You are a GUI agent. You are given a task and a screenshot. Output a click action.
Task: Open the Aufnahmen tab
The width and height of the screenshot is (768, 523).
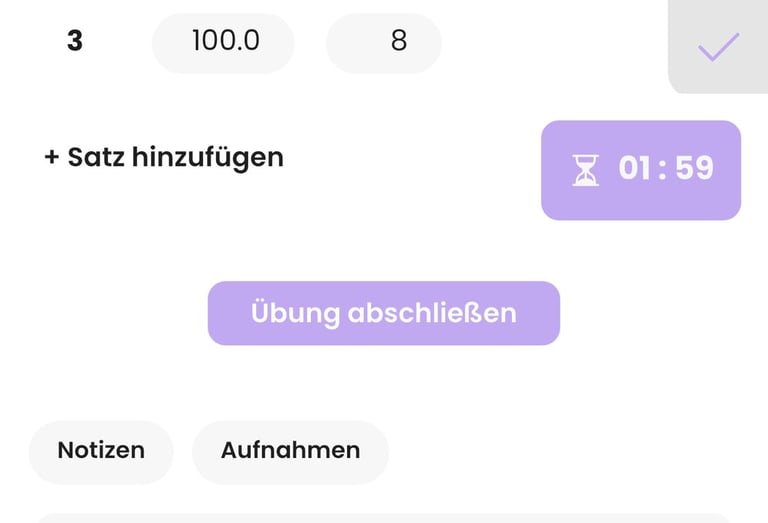[x=290, y=451]
